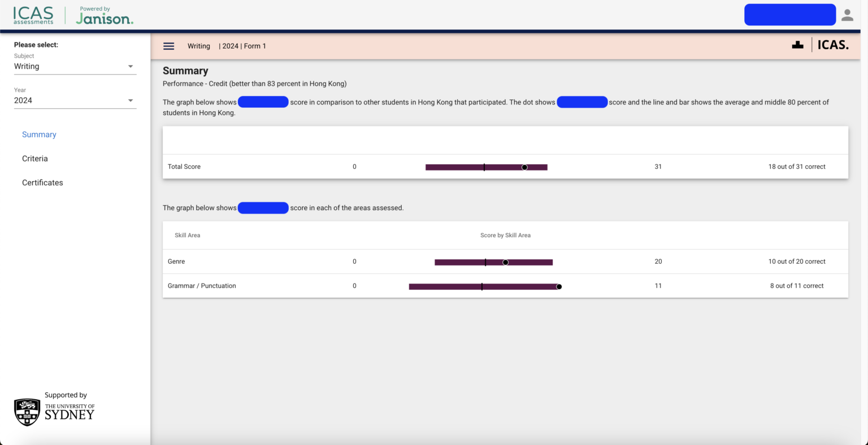
Task: Click the Grammar / Punctuation score dot
Action: pyautogui.click(x=559, y=287)
